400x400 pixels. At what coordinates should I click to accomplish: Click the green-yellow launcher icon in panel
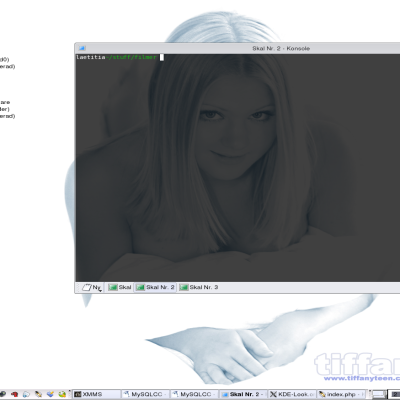pyautogui.click(x=62, y=394)
